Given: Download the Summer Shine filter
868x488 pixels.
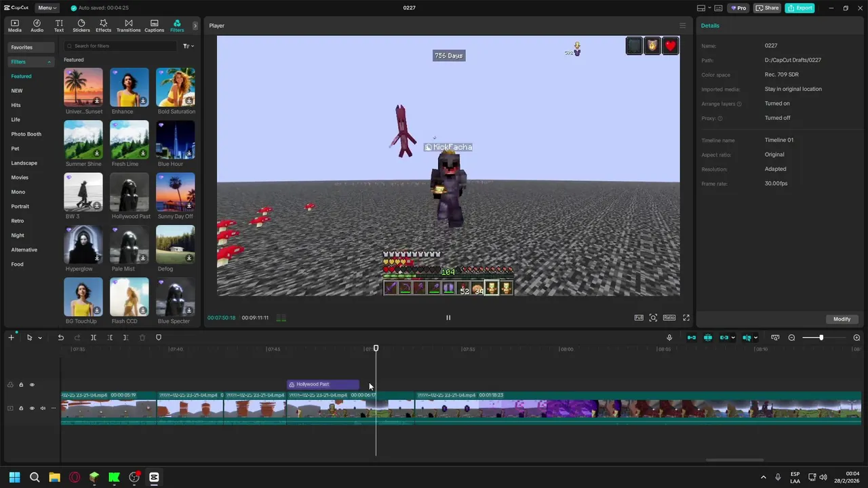Looking at the screenshot, I should click(x=97, y=153).
